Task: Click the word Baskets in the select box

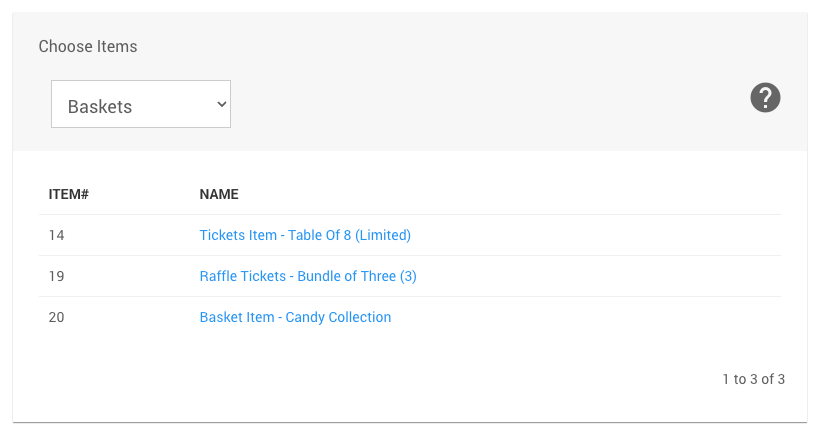Action: 100,106
